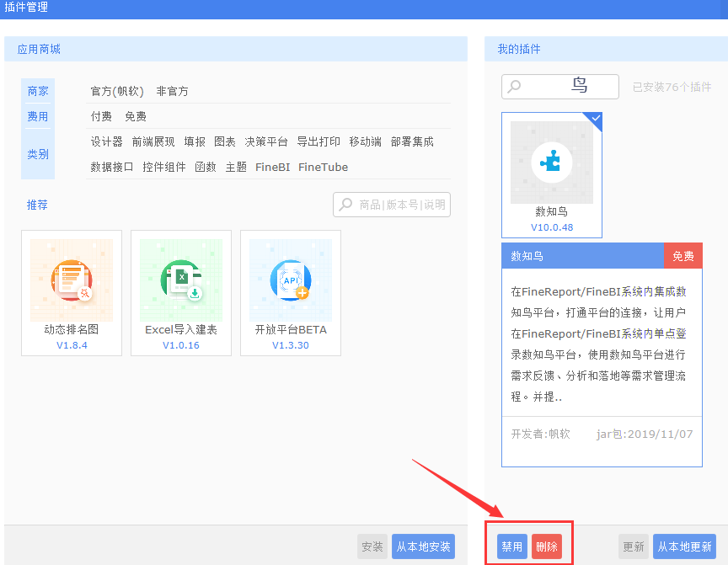The height and width of the screenshot is (565, 728).
Task: Select the 前端展现 category
Action: point(153,141)
